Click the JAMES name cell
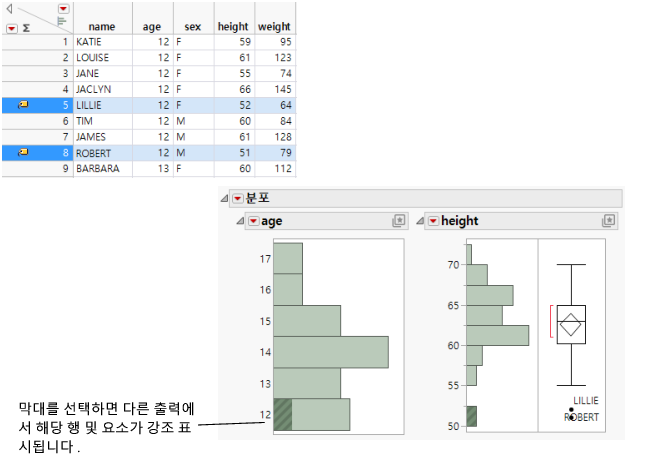 pos(103,137)
